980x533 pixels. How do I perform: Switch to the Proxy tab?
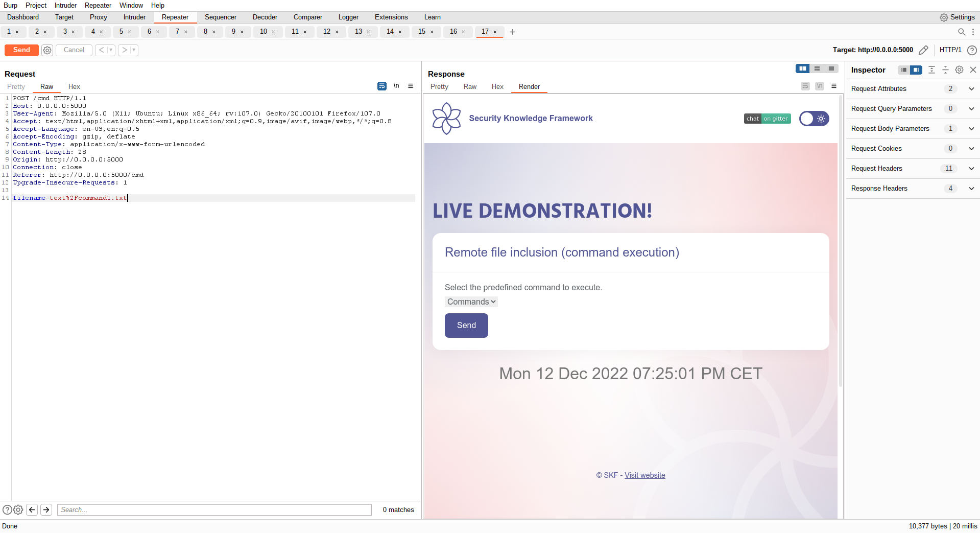99,17
